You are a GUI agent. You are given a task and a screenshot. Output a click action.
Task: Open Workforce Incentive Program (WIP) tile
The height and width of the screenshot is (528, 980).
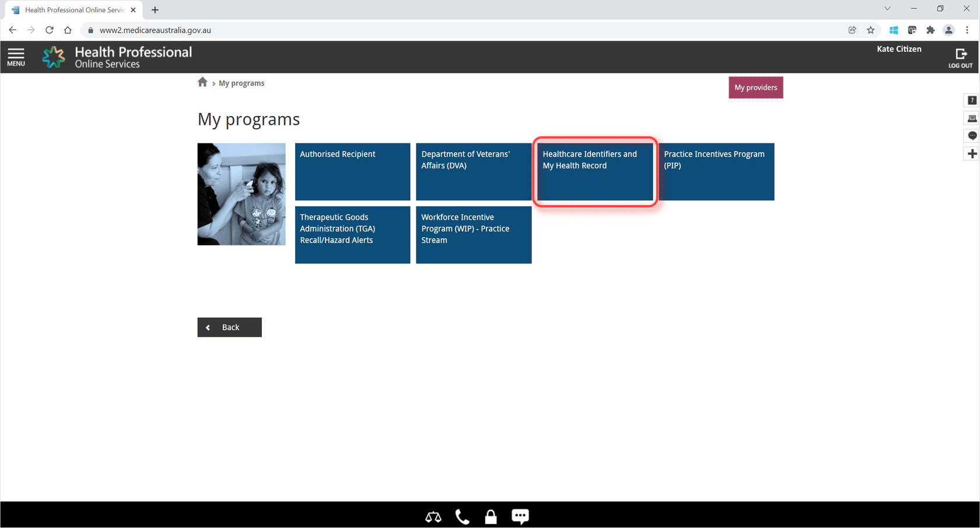[474, 235]
